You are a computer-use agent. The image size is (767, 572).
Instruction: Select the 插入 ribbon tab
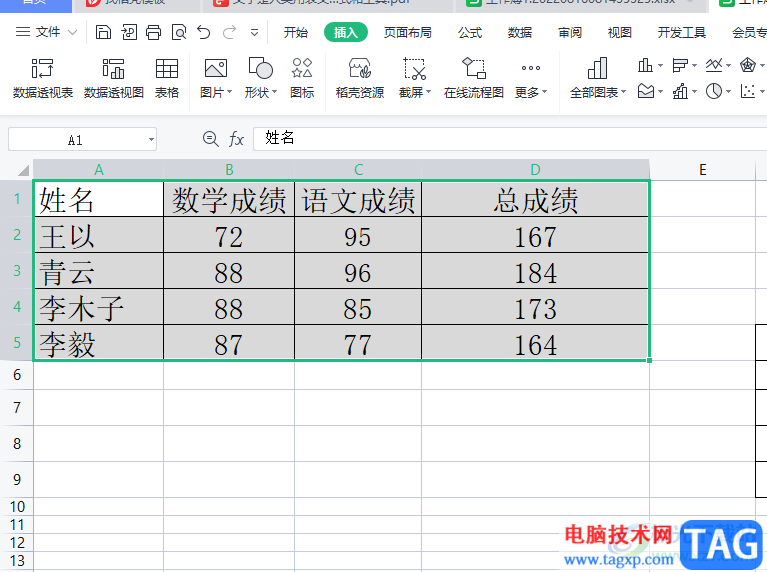click(346, 32)
